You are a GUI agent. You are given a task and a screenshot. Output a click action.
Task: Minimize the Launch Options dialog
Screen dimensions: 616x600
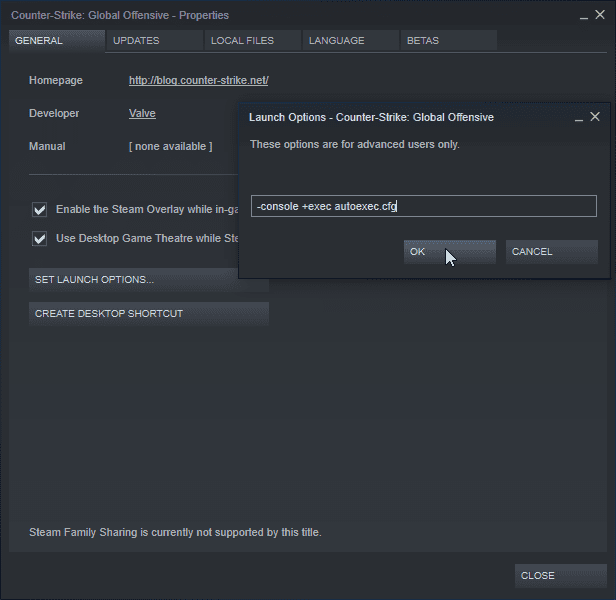click(579, 118)
